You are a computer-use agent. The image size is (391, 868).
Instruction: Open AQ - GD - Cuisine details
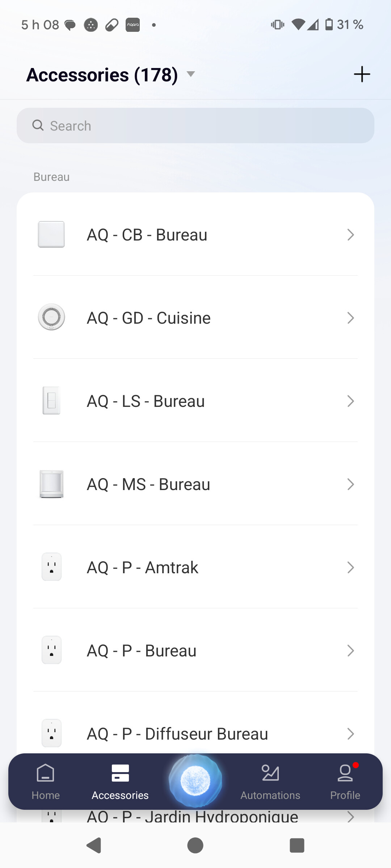(148, 318)
